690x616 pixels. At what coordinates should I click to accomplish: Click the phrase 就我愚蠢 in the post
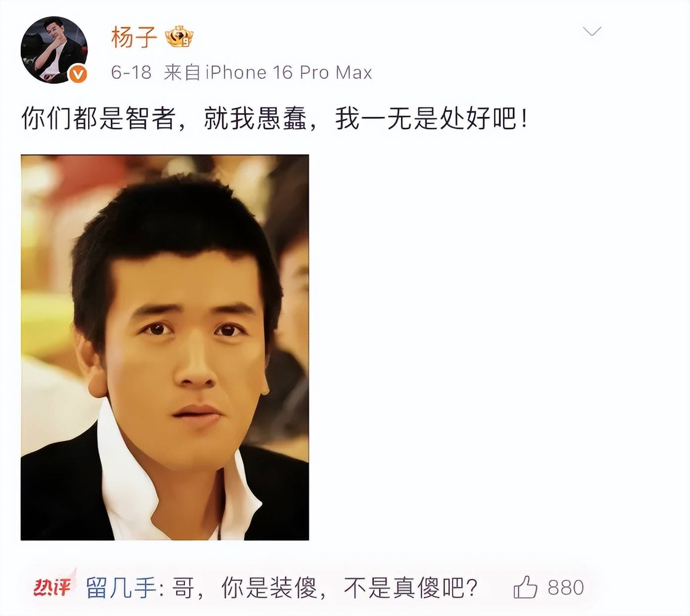tap(255, 118)
